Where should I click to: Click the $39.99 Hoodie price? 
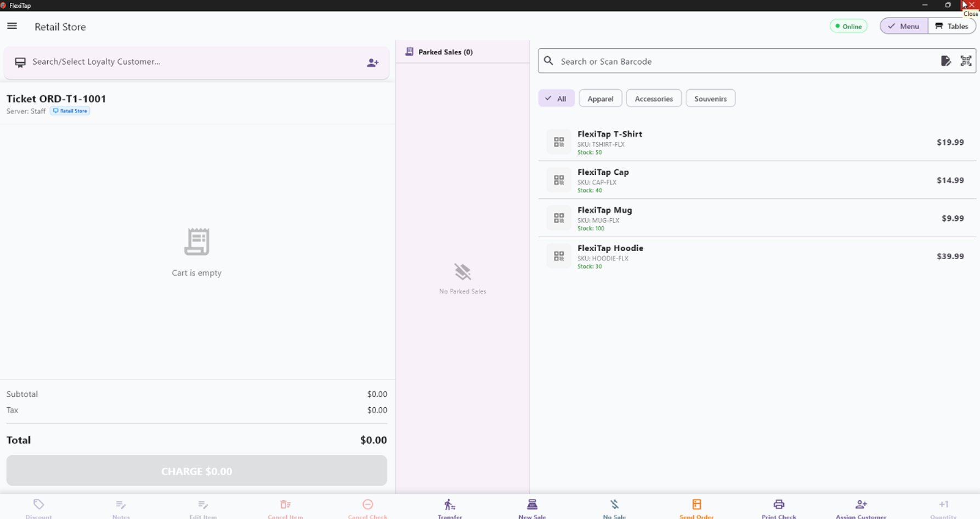pos(950,256)
